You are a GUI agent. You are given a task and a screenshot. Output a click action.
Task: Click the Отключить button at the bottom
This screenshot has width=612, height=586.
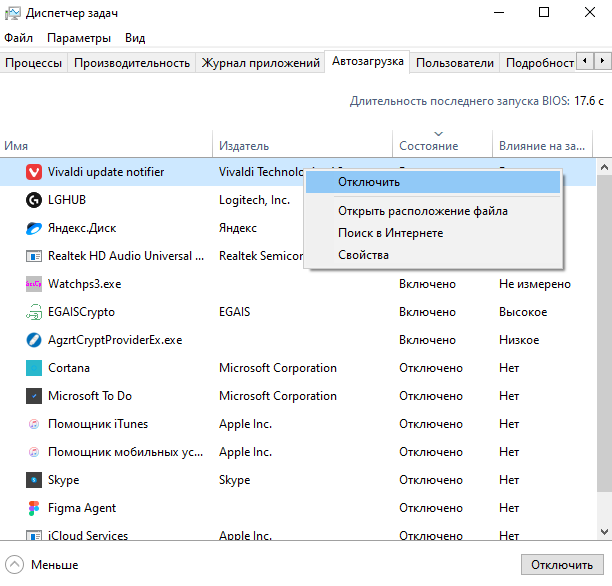tap(562, 565)
